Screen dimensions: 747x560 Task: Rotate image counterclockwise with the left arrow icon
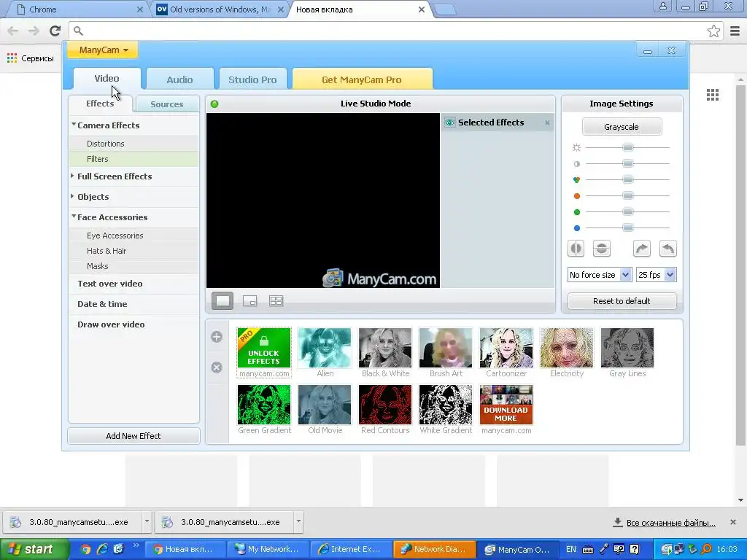point(668,249)
